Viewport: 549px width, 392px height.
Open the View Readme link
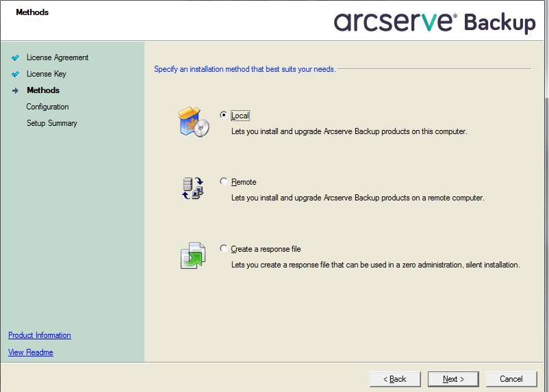(30, 352)
